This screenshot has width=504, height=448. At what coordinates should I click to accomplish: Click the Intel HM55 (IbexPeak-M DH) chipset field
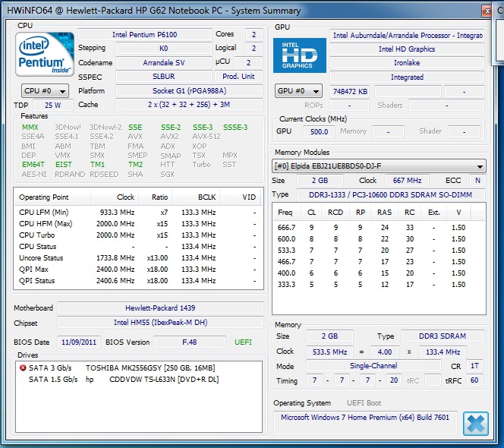160,322
